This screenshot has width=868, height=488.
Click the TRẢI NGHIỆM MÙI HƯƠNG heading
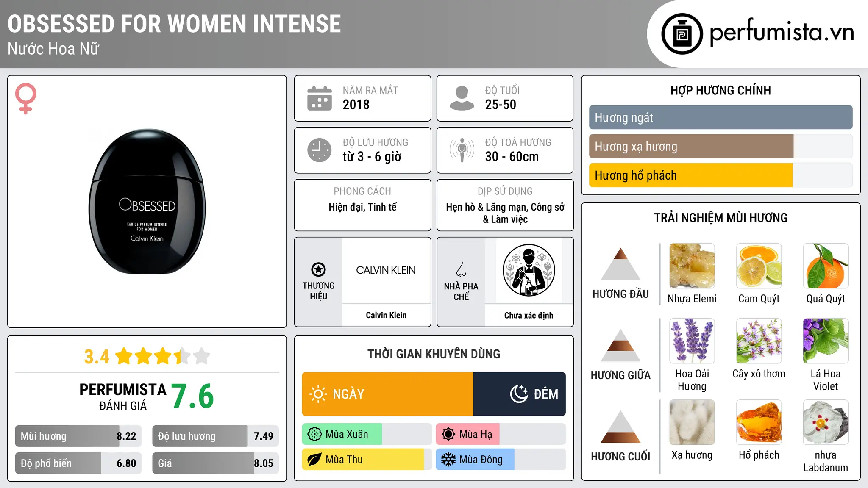pos(721,218)
